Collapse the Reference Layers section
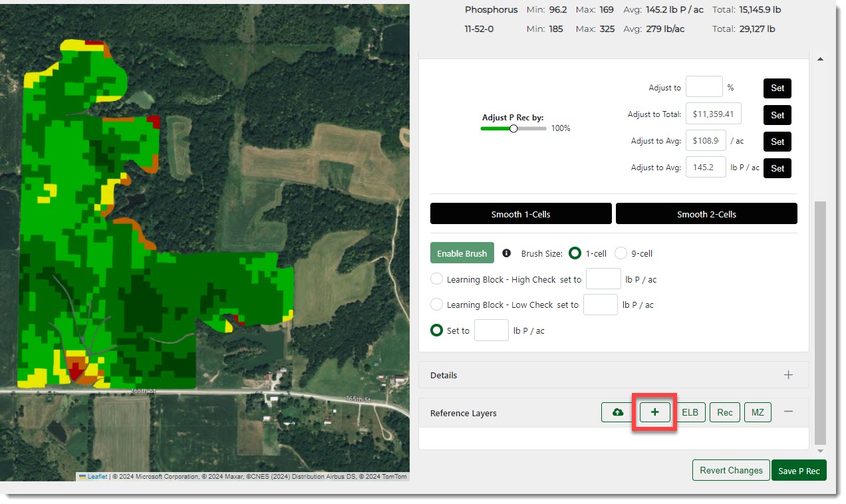 [788, 412]
